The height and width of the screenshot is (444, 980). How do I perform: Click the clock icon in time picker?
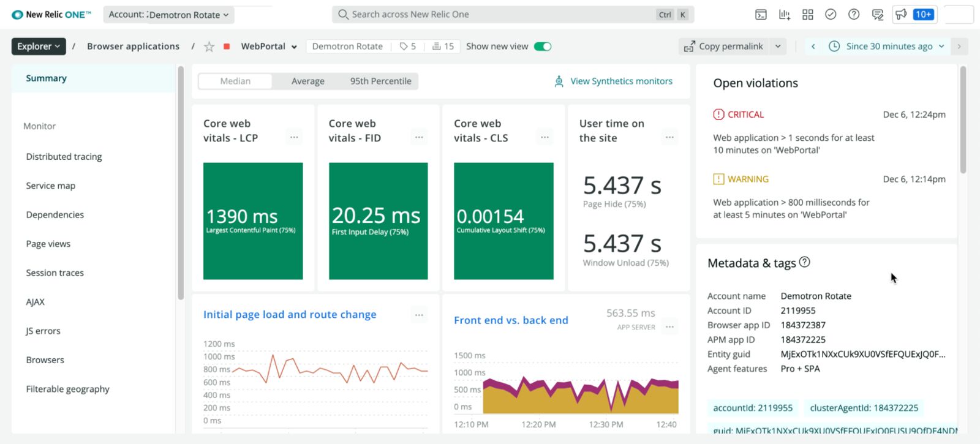(x=834, y=47)
